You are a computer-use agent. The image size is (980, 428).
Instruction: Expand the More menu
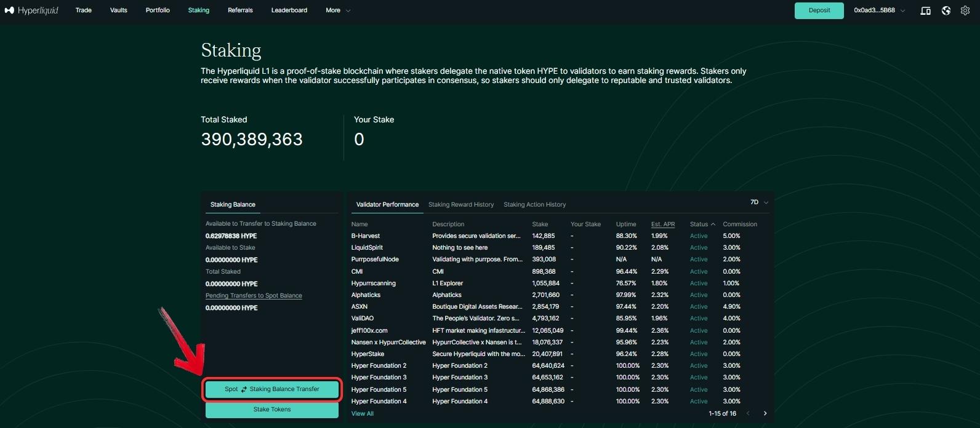pos(338,10)
